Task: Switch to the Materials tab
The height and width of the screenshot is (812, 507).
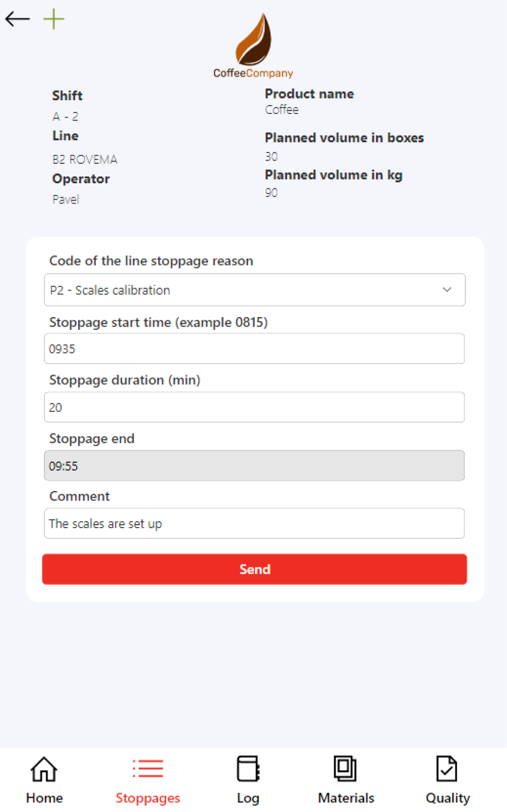Action: pos(346,798)
